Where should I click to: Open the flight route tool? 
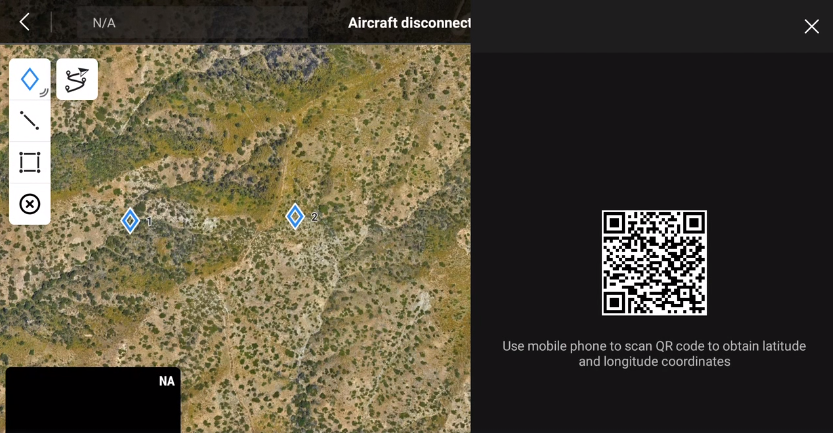point(77,79)
